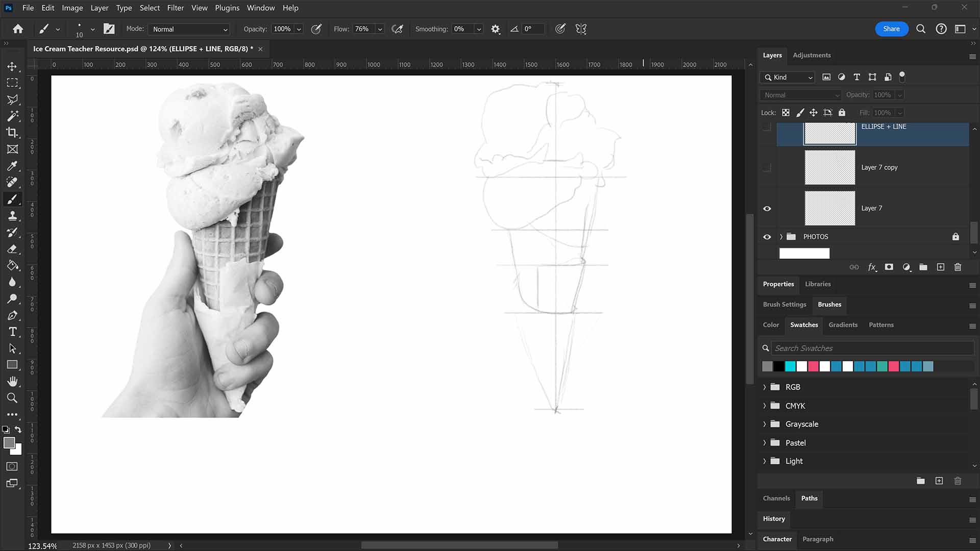Select the Eyedropper tool
The height and width of the screenshot is (551, 980).
click(x=12, y=166)
